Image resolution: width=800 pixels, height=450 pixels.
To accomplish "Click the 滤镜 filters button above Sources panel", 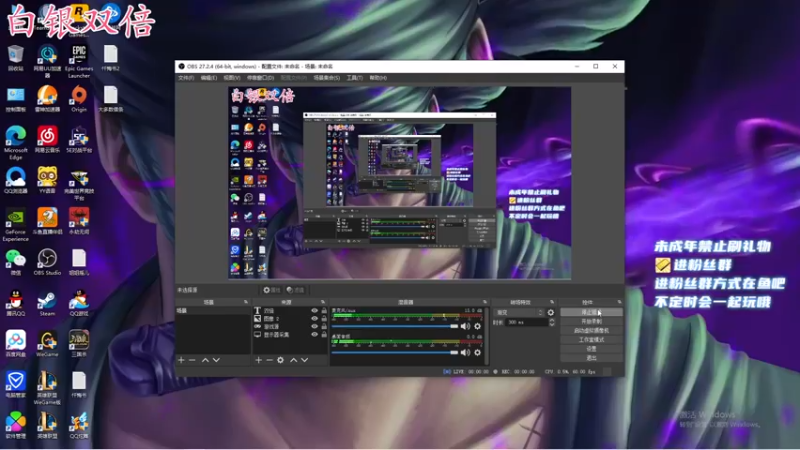I will pyautogui.click(x=295, y=290).
